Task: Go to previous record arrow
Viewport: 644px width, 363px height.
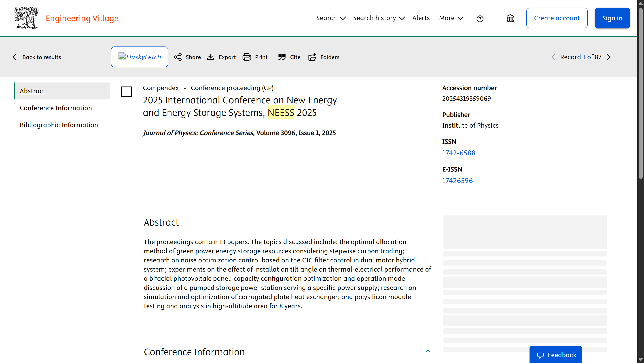Action: click(553, 57)
